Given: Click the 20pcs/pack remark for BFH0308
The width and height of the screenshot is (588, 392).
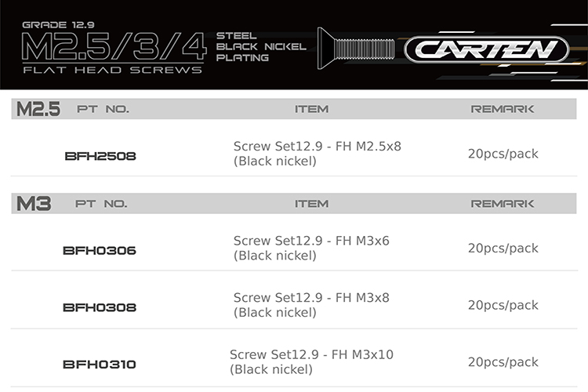Looking at the screenshot, I should tap(503, 305).
